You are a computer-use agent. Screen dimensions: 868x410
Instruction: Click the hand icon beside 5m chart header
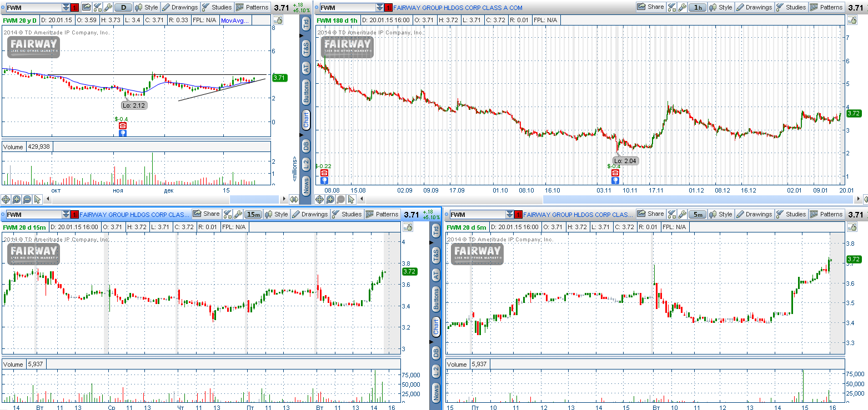pos(851,227)
